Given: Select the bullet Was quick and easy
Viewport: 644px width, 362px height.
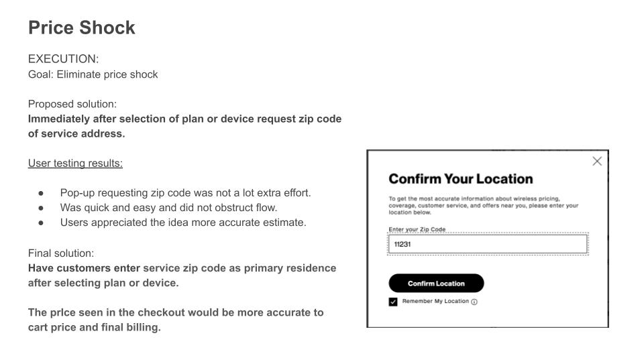Looking at the screenshot, I should tap(168, 207).
